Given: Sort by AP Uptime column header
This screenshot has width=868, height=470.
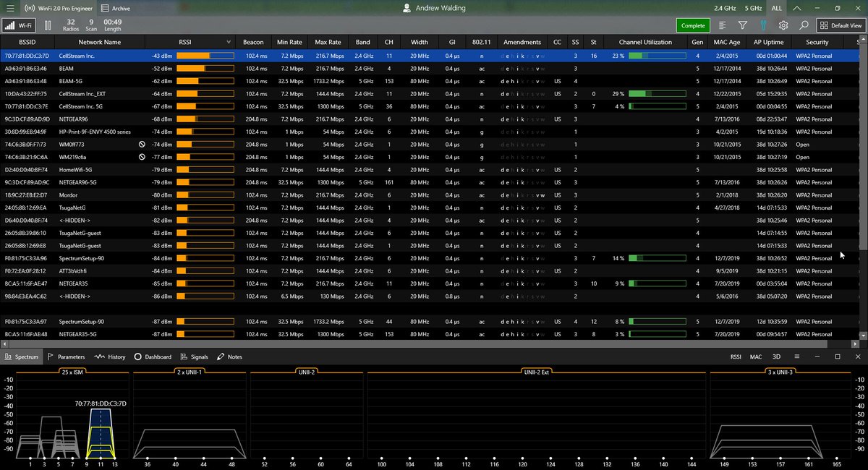Looking at the screenshot, I should [x=768, y=42].
